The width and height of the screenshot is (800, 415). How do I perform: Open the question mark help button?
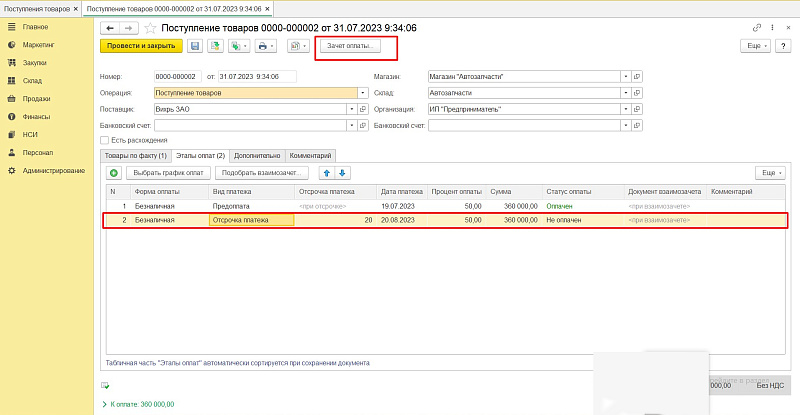pos(784,46)
